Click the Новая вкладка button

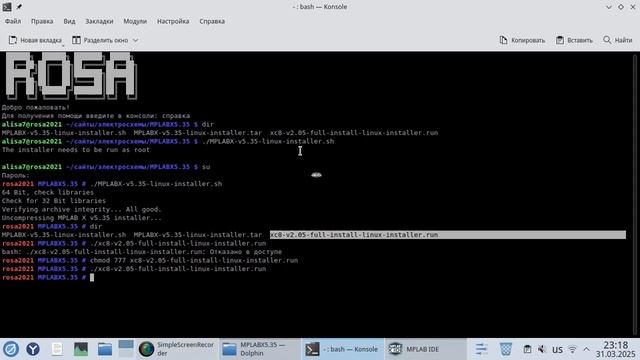(35, 40)
